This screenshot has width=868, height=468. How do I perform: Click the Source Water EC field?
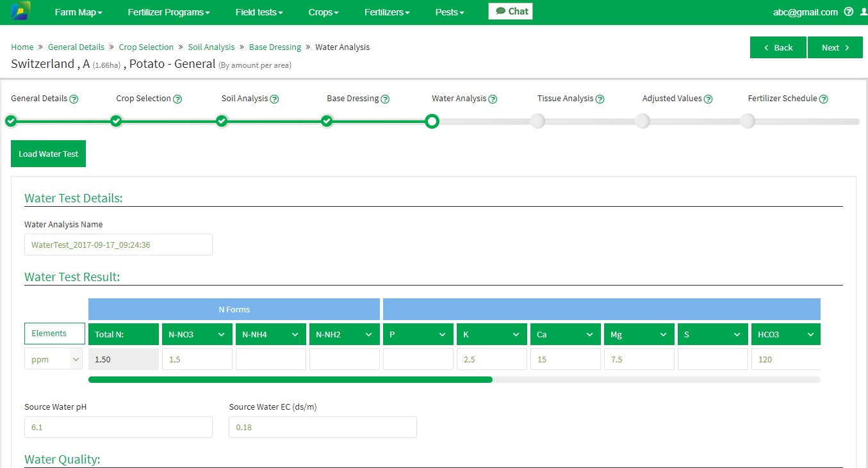(x=323, y=427)
